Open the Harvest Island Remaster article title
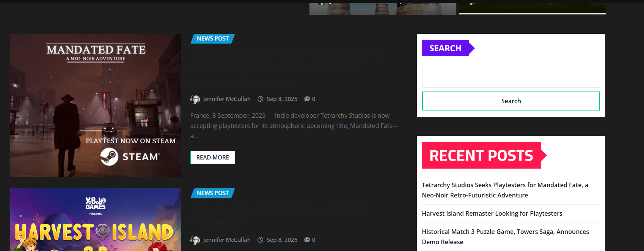The height and width of the screenshot is (251, 644). [280, 216]
